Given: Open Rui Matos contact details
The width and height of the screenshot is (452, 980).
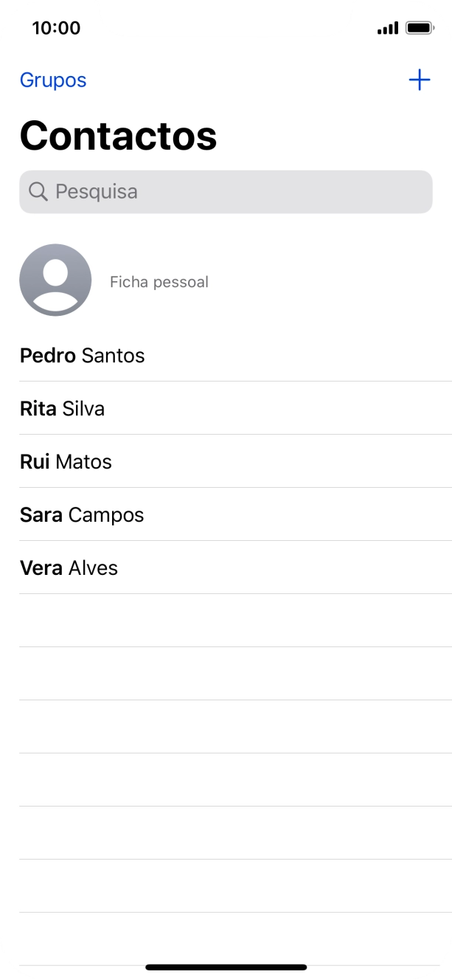Looking at the screenshot, I should 66,461.
